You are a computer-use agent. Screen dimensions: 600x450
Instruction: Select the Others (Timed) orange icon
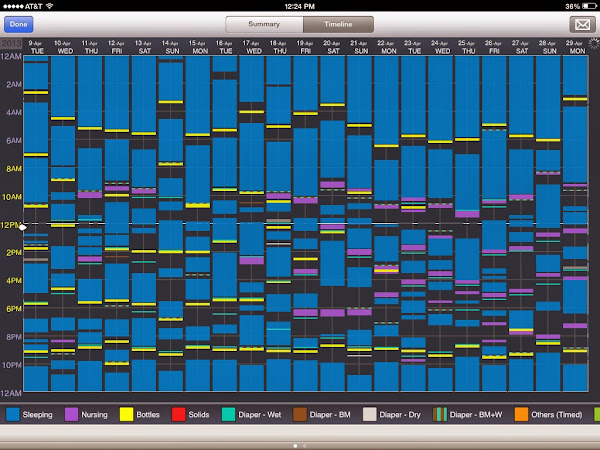click(x=522, y=414)
